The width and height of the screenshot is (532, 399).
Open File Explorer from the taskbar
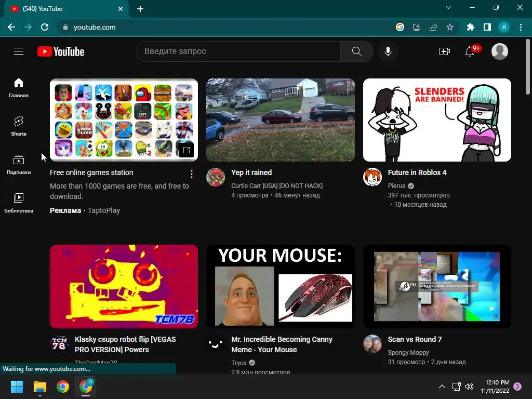tap(39, 387)
